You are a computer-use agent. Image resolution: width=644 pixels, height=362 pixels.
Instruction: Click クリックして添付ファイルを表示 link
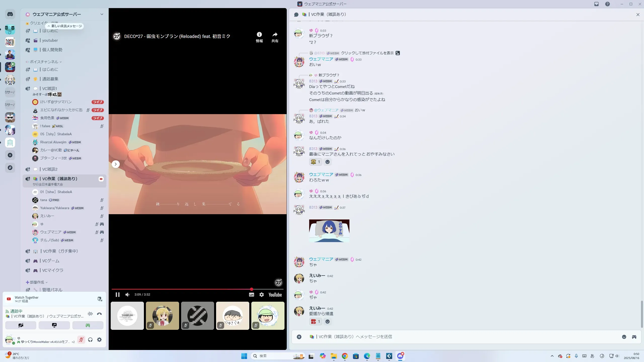click(x=367, y=53)
